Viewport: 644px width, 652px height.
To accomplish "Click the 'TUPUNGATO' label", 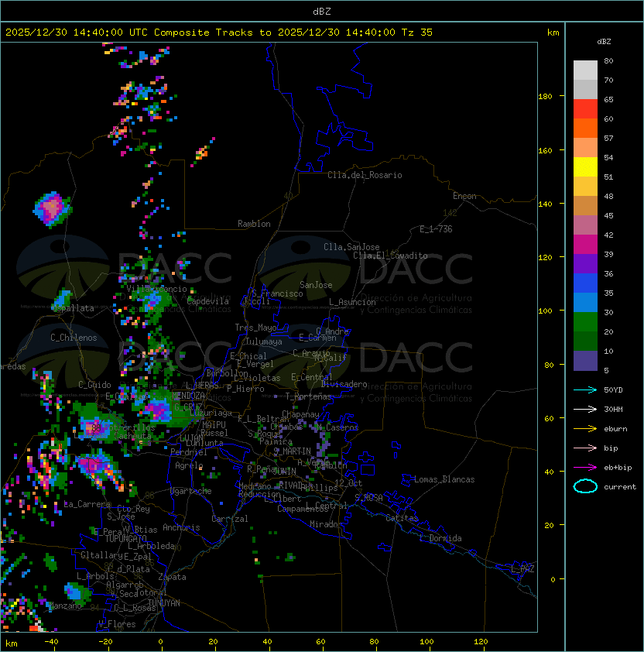I will [125, 538].
